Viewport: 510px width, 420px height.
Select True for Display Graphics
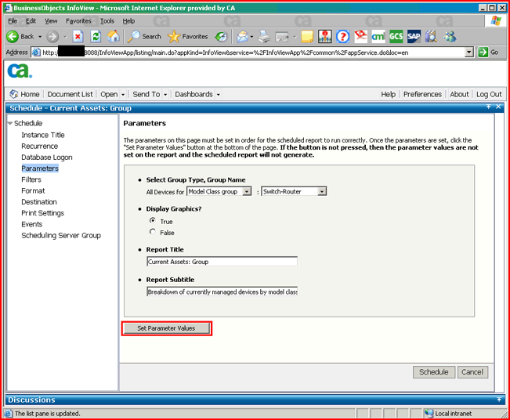[152, 221]
